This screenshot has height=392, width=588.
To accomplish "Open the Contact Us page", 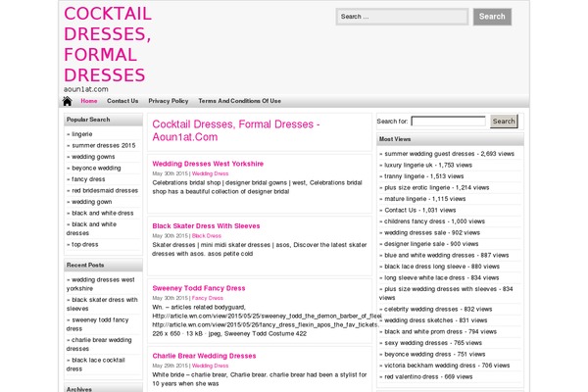I will [122, 101].
